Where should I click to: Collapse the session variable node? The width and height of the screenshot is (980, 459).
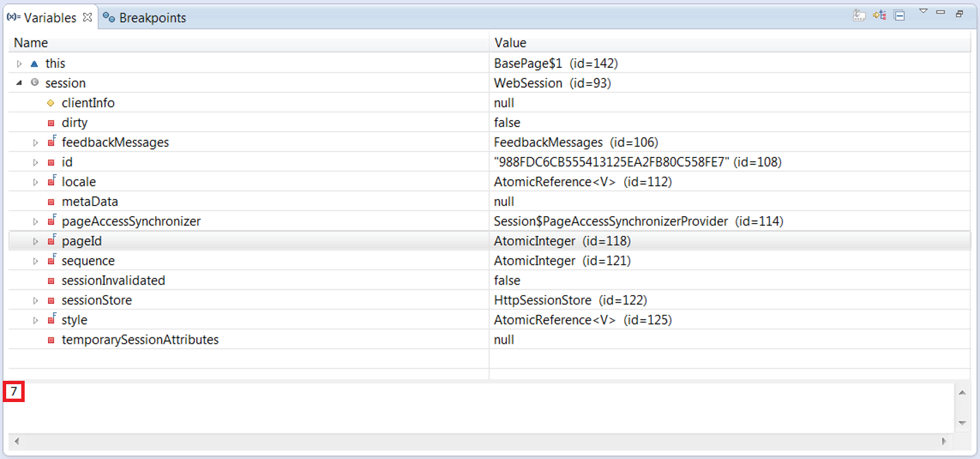[19, 83]
